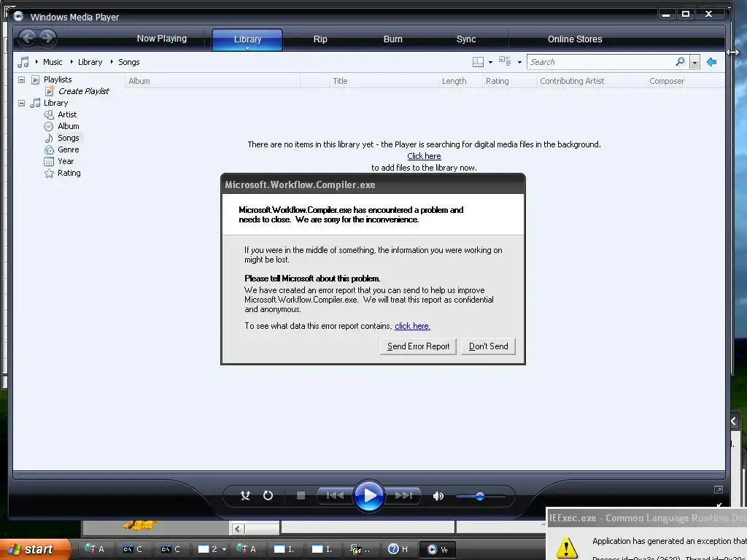The image size is (747, 560).
Task: Open the view options dropdown arrow
Action: [519, 63]
